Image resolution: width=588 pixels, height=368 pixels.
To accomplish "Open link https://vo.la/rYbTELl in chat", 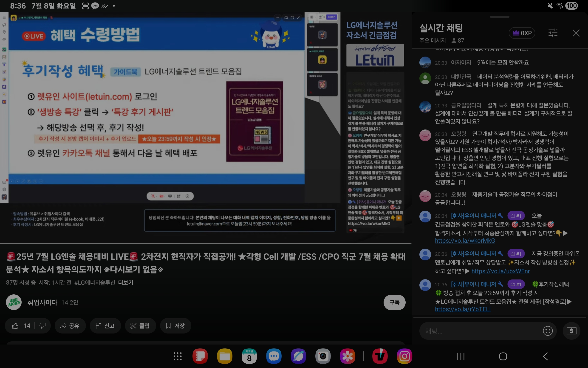I will [463, 309].
